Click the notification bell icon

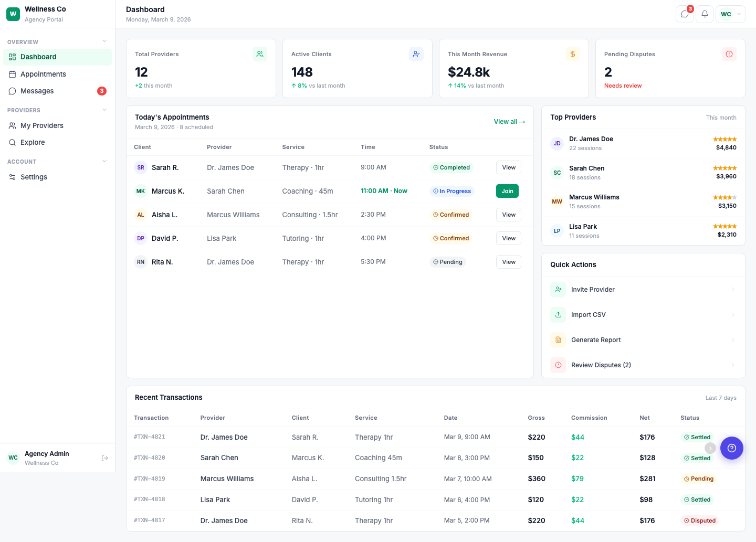[704, 14]
